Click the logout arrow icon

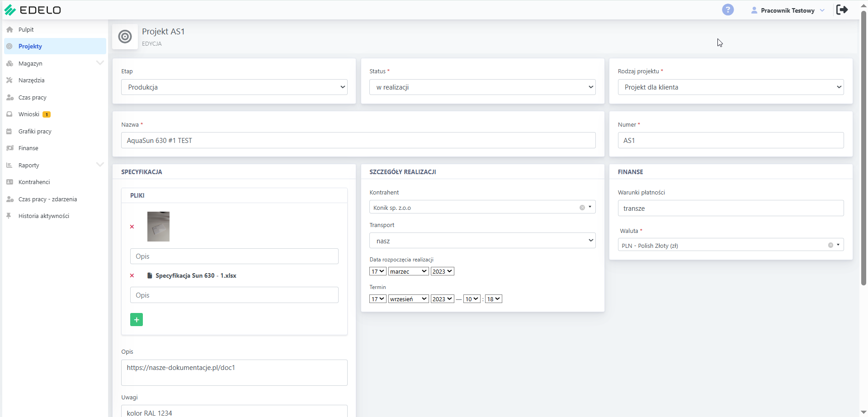tap(842, 9)
